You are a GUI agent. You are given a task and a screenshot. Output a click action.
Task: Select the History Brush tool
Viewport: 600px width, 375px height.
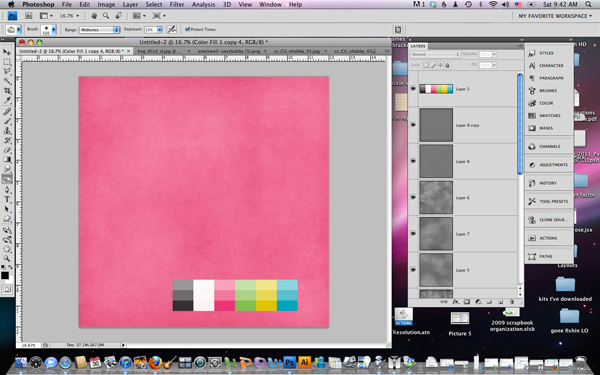[x=7, y=140]
